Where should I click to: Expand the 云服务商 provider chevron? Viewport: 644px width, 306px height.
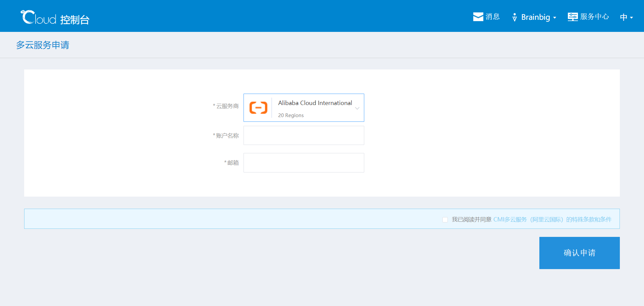pyautogui.click(x=357, y=108)
